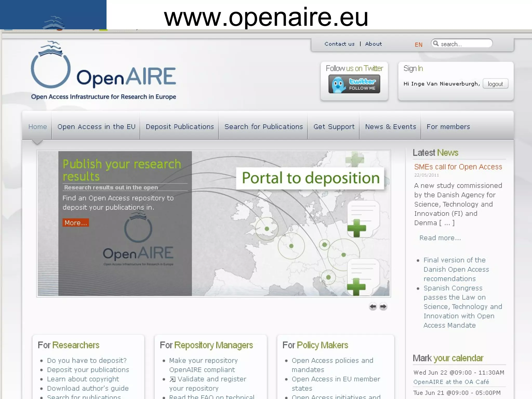532x399 pixels.
Task: Click Download author's guide link
Action: coord(88,388)
